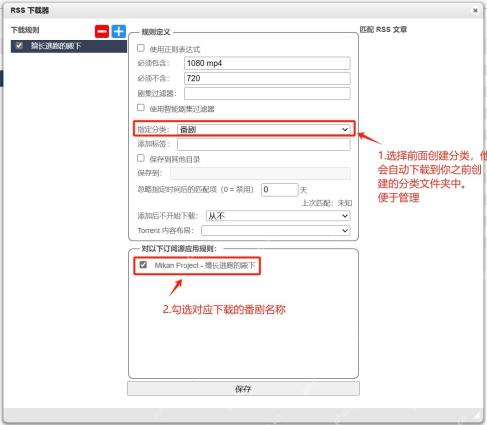This screenshot has height=425, width=487.
Task: Click 必须包含 field containing 1080 mp4
Action: click(267, 63)
